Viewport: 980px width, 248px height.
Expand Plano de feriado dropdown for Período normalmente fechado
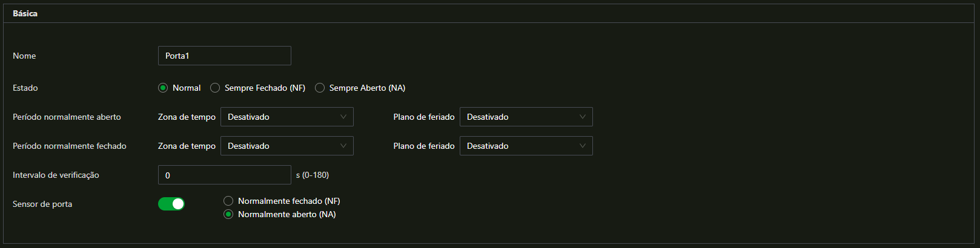click(x=526, y=146)
